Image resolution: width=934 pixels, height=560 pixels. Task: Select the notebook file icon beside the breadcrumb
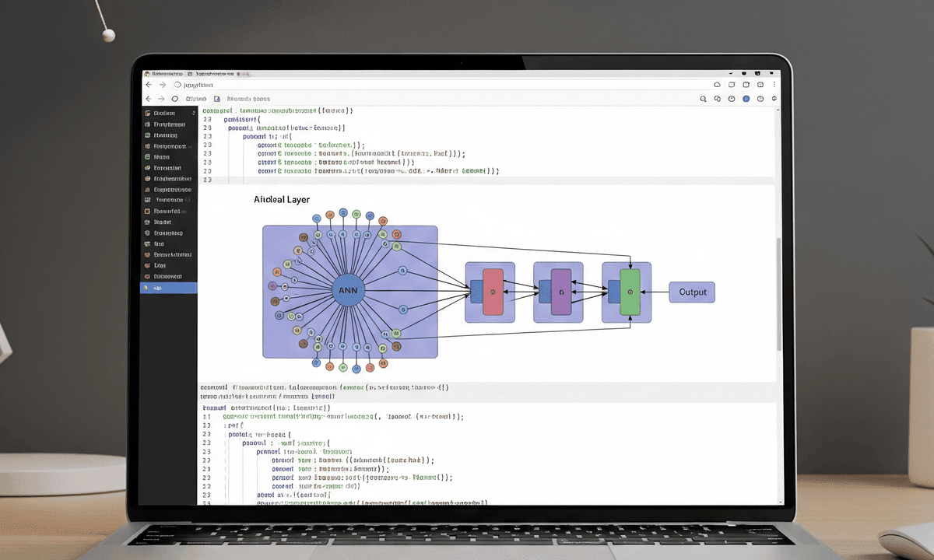pyautogui.click(x=216, y=99)
